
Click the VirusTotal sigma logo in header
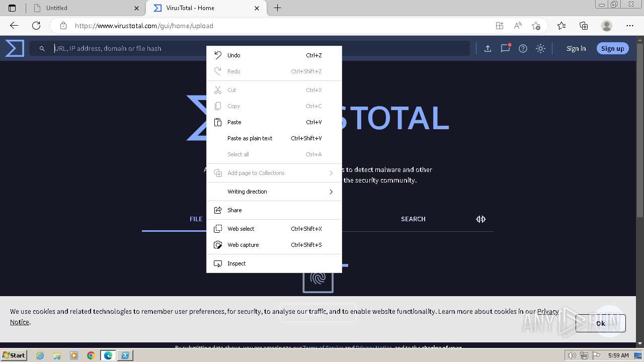(15, 48)
